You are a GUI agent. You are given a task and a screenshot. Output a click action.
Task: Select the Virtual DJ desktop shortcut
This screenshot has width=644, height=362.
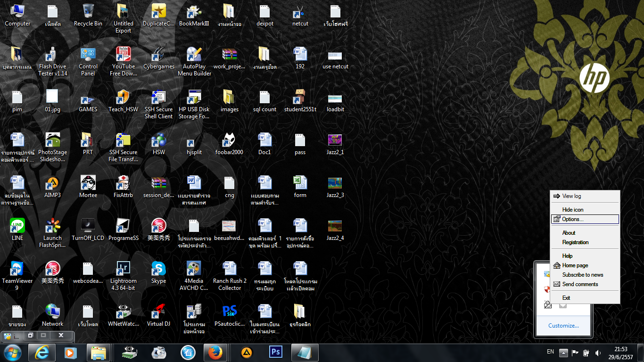pos(158,315)
